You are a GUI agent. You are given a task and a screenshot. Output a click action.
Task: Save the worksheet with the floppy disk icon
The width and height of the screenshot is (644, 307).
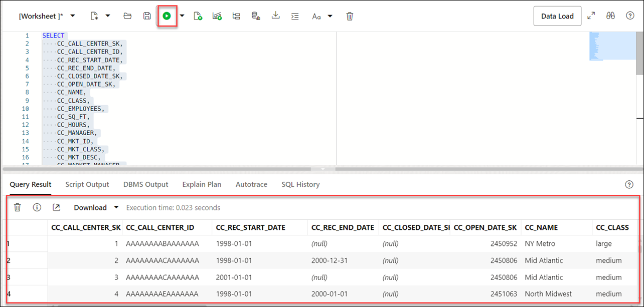pyautogui.click(x=147, y=16)
